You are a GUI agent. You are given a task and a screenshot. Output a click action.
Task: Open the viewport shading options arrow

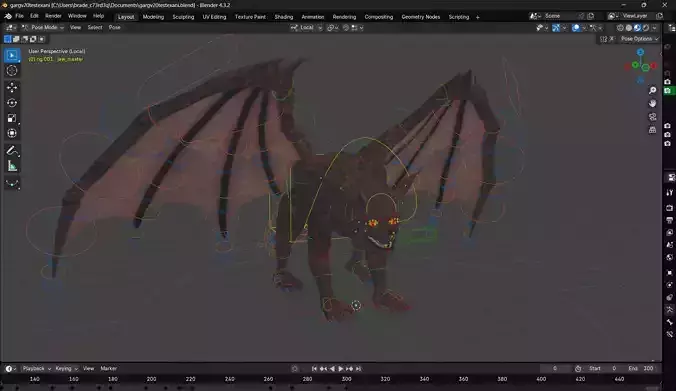(654, 28)
